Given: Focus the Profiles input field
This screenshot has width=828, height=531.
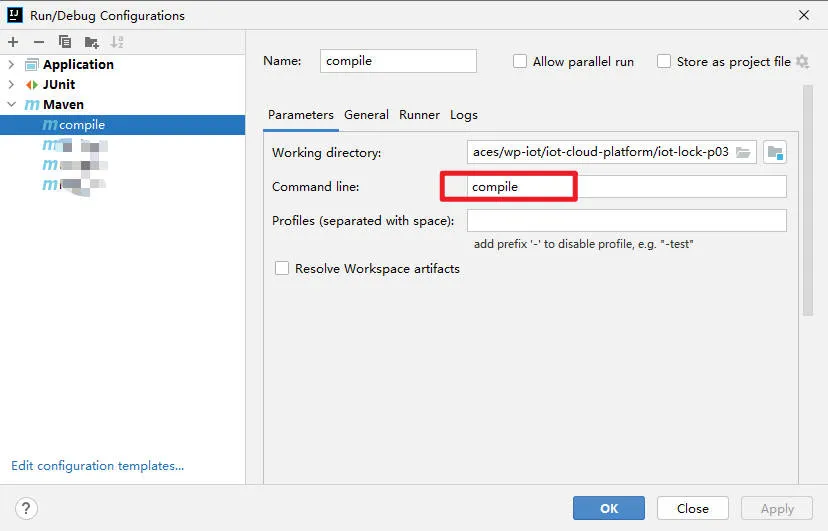Looking at the screenshot, I should (627, 221).
